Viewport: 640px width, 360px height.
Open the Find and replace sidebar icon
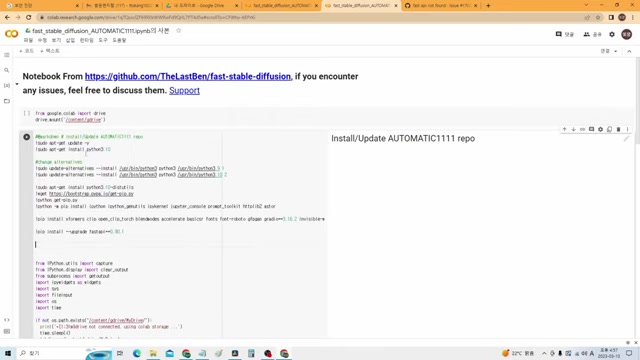pyautogui.click(x=7, y=70)
